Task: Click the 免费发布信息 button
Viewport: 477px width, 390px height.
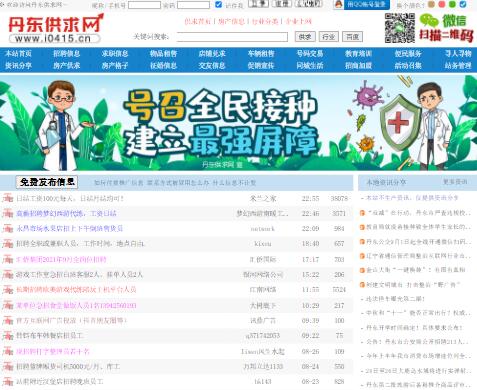Action: (47, 182)
